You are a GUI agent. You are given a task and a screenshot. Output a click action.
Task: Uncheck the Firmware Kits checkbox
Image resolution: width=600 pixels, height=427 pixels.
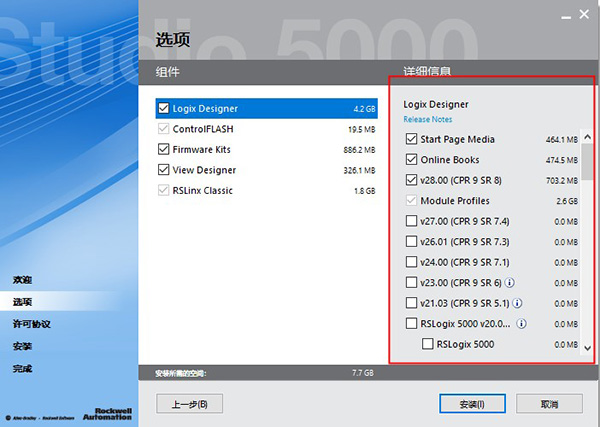tap(163, 149)
